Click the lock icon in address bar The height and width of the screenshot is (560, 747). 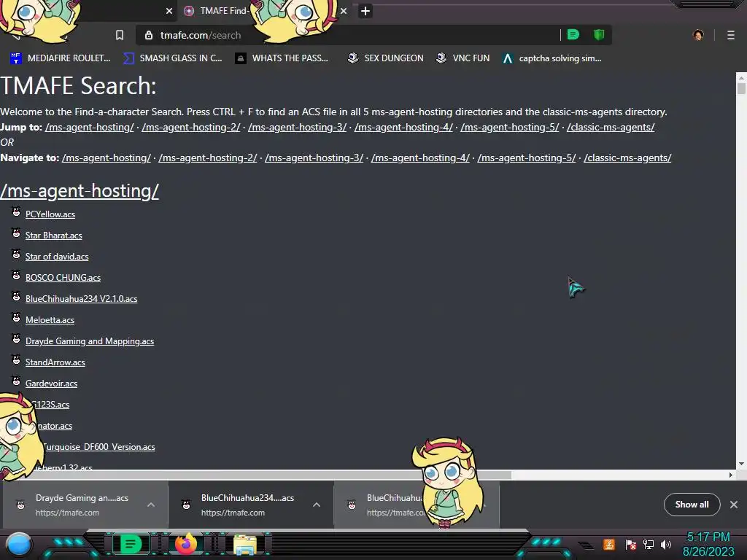tap(149, 35)
